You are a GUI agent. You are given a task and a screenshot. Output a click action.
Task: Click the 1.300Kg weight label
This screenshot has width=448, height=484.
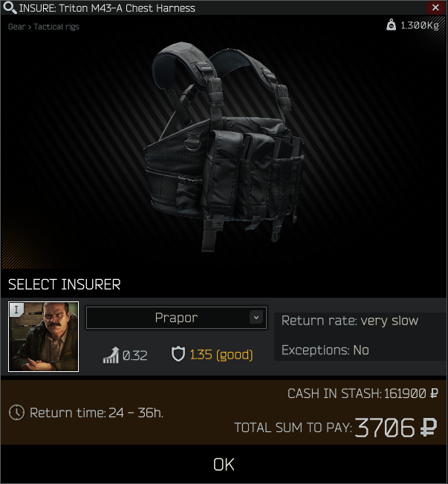[x=420, y=25]
